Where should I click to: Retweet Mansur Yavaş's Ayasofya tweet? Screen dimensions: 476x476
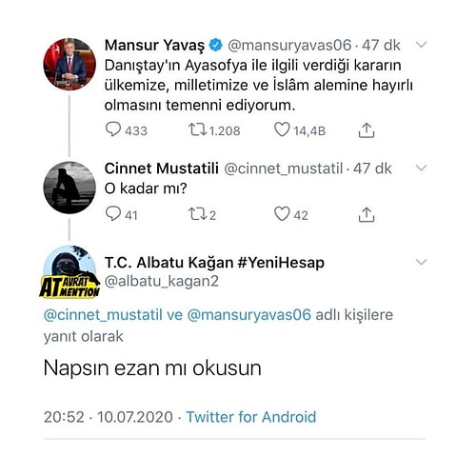[x=197, y=129]
